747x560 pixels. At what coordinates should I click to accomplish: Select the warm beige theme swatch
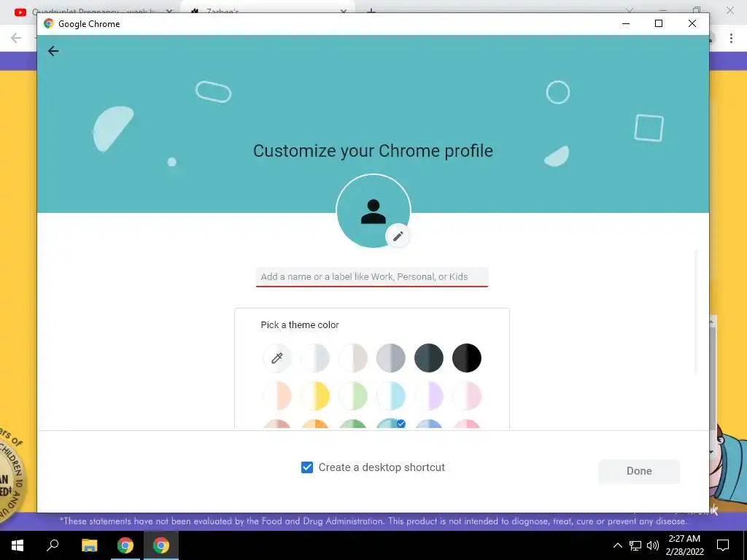coord(353,358)
